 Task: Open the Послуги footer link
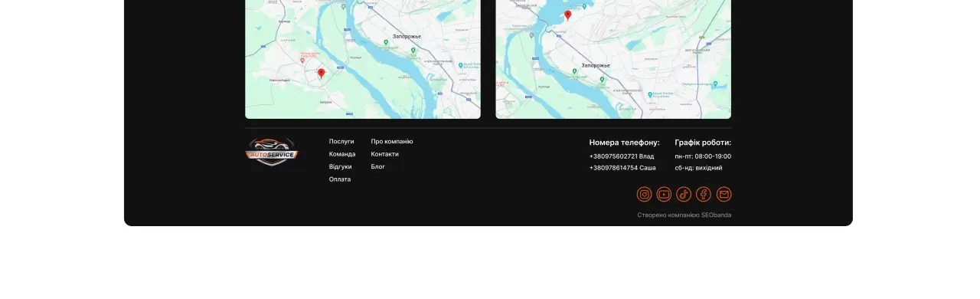(341, 142)
